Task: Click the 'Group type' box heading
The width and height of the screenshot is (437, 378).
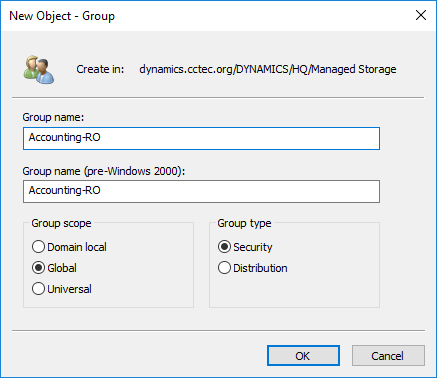Action: [244, 223]
